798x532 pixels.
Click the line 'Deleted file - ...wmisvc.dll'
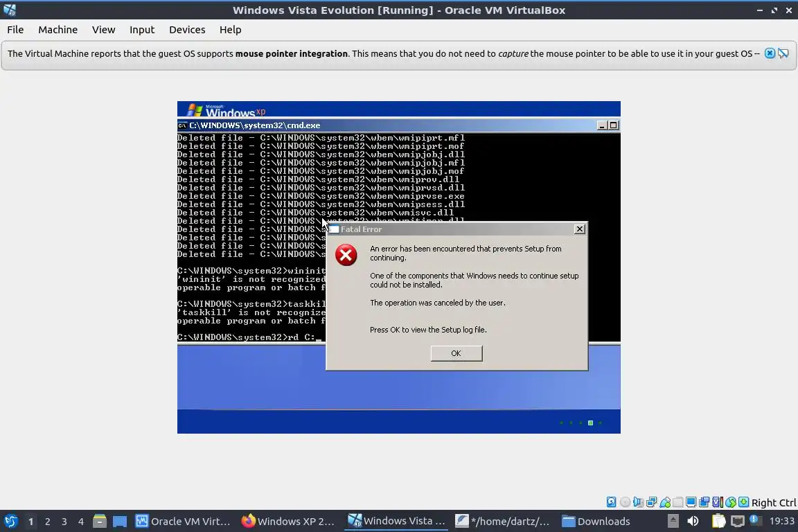click(x=316, y=213)
